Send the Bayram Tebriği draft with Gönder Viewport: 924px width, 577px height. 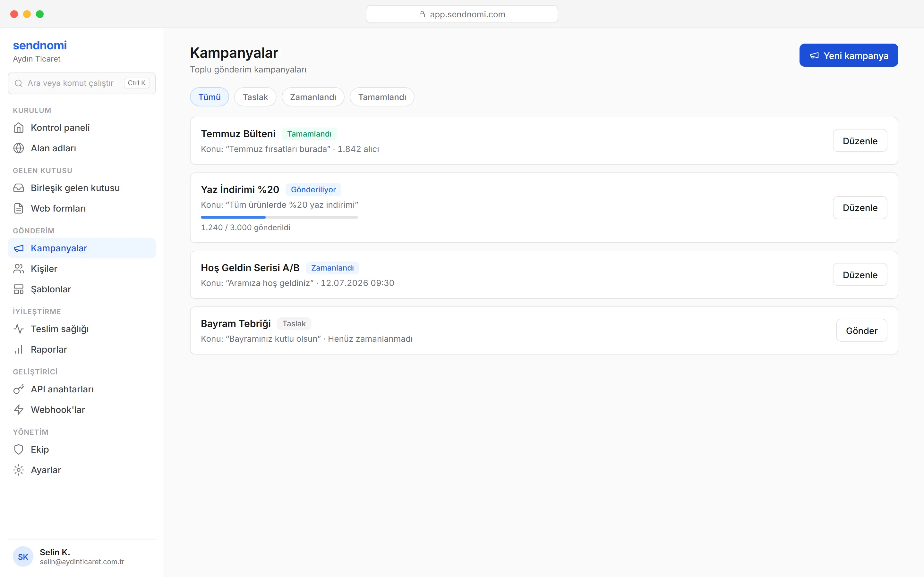pos(861,330)
